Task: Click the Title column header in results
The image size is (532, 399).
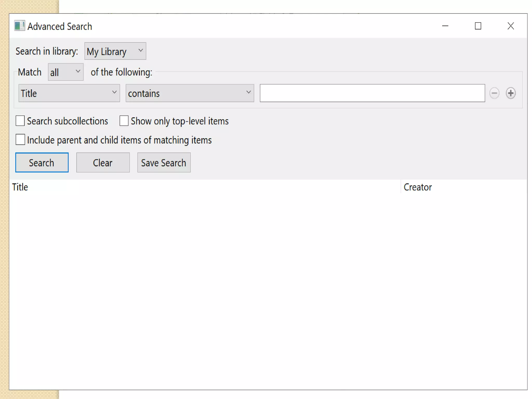Action: pyautogui.click(x=20, y=187)
